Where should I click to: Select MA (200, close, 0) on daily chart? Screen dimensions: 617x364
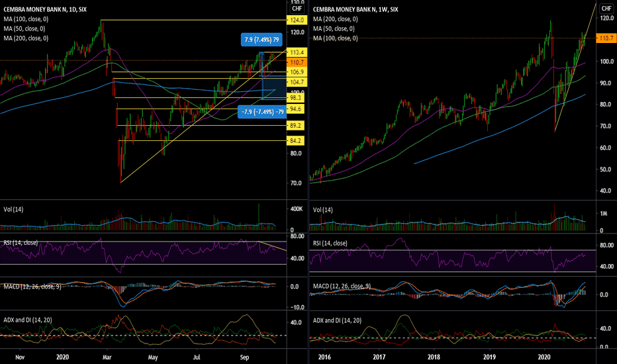[26, 38]
